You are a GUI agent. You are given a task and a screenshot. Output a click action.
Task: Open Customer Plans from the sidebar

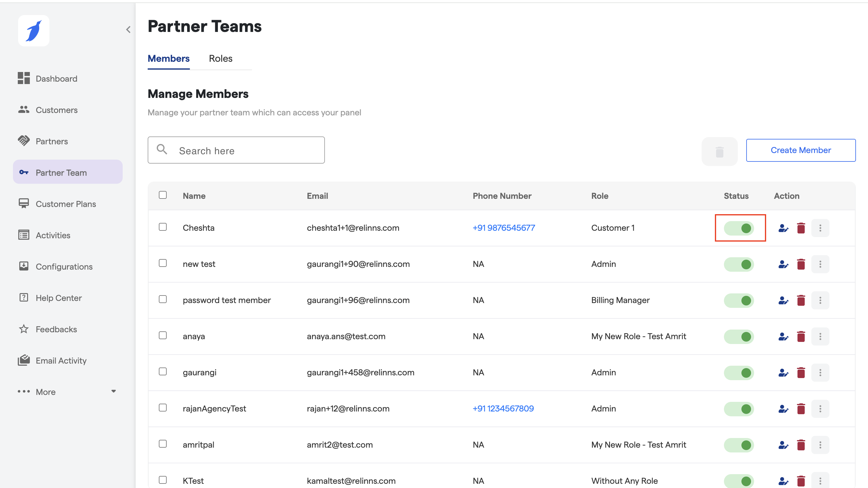pos(66,204)
